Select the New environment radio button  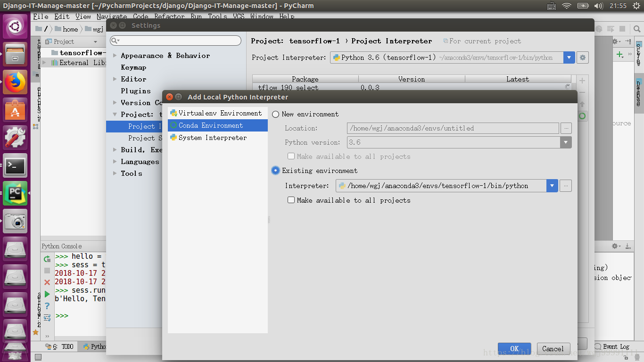[275, 115]
